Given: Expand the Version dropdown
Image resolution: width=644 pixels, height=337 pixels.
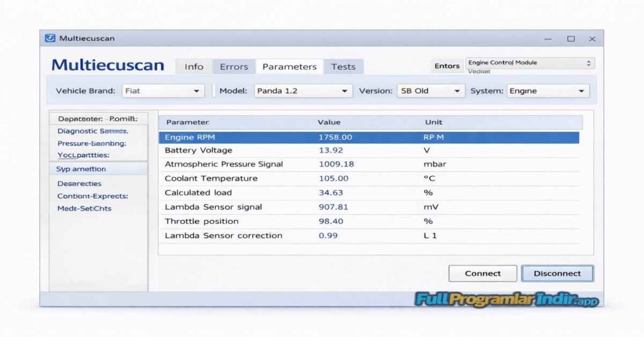Looking at the screenshot, I should (x=430, y=91).
